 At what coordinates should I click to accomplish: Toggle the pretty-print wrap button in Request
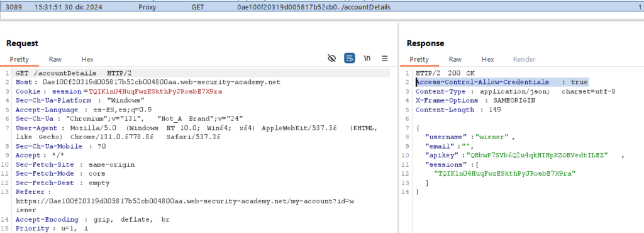[350, 59]
